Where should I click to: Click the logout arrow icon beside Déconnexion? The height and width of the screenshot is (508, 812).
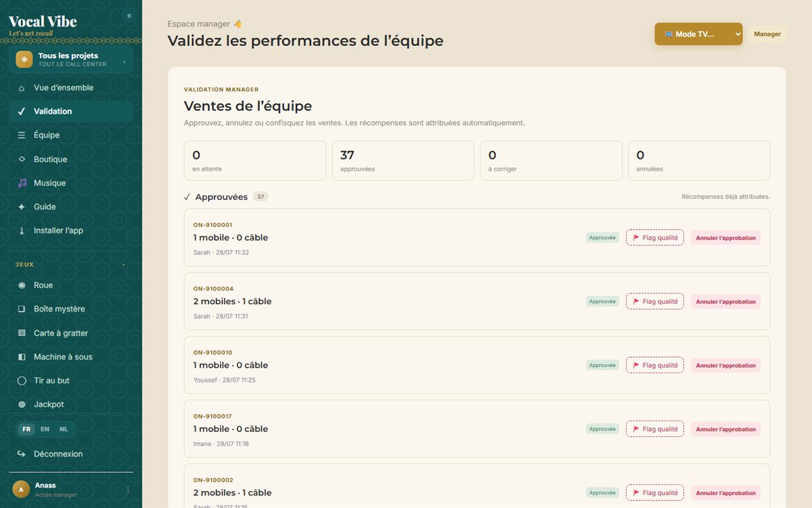pos(22,454)
